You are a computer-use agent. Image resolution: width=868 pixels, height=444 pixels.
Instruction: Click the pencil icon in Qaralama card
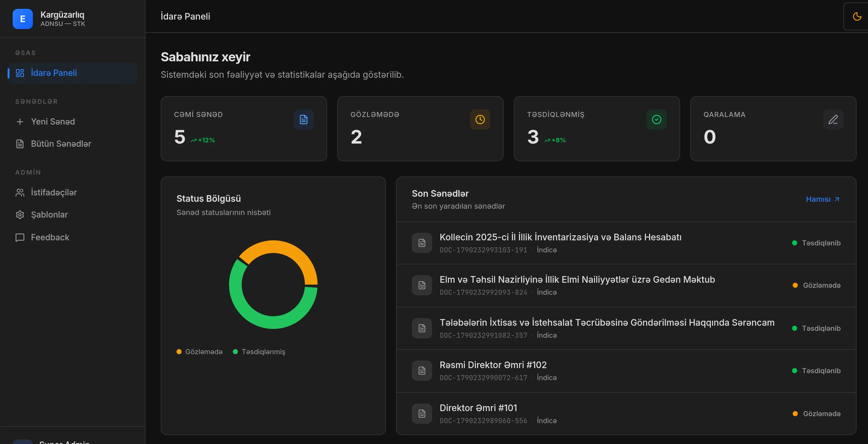[x=833, y=120]
